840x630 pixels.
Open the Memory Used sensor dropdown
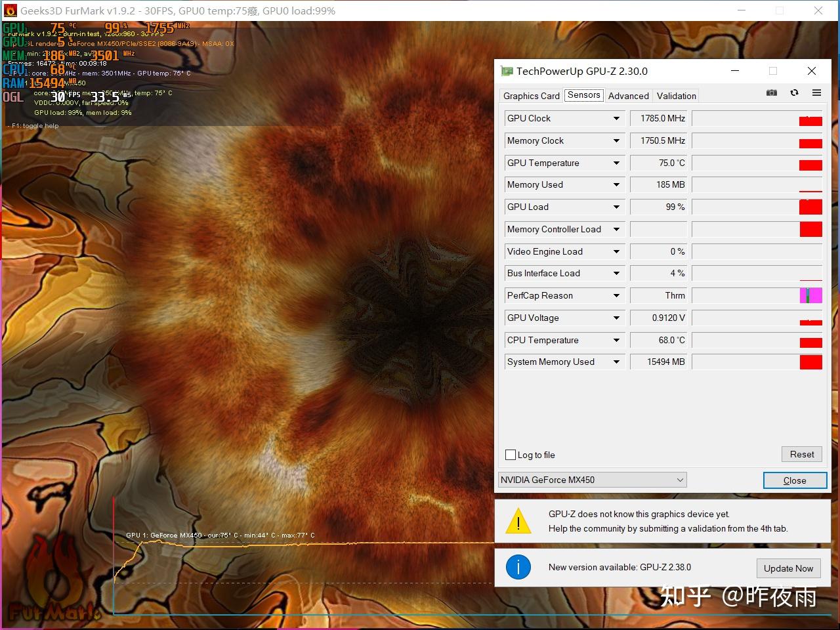[616, 184]
